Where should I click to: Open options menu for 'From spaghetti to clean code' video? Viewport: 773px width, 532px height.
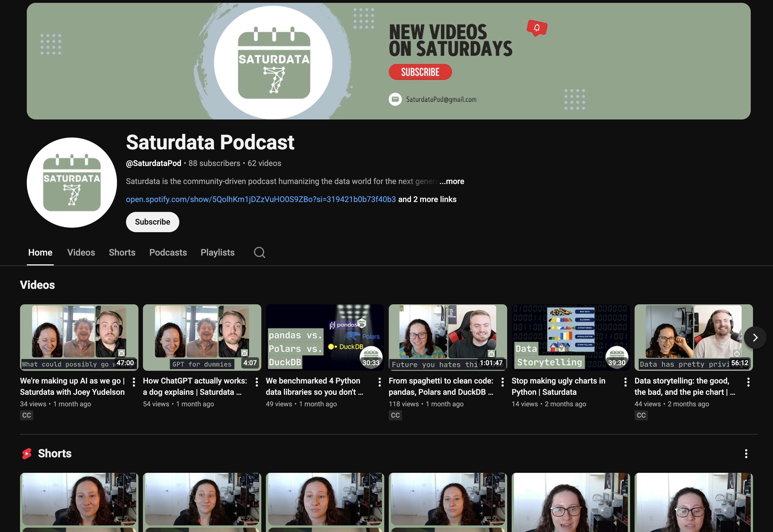(x=503, y=382)
